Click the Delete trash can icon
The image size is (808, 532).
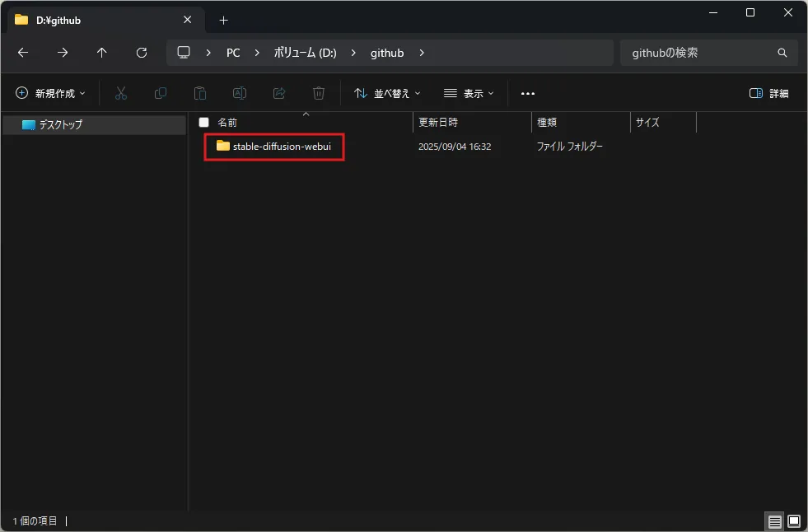pos(319,93)
